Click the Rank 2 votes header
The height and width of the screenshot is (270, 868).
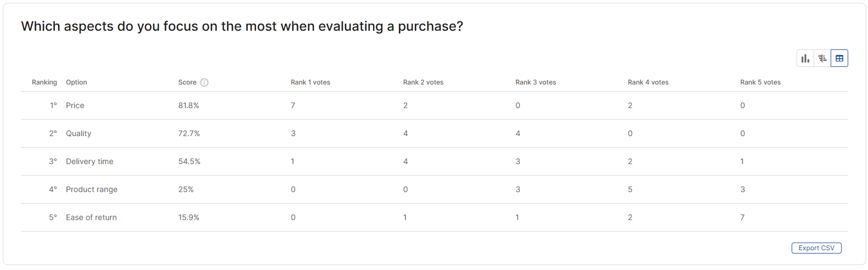click(x=423, y=82)
